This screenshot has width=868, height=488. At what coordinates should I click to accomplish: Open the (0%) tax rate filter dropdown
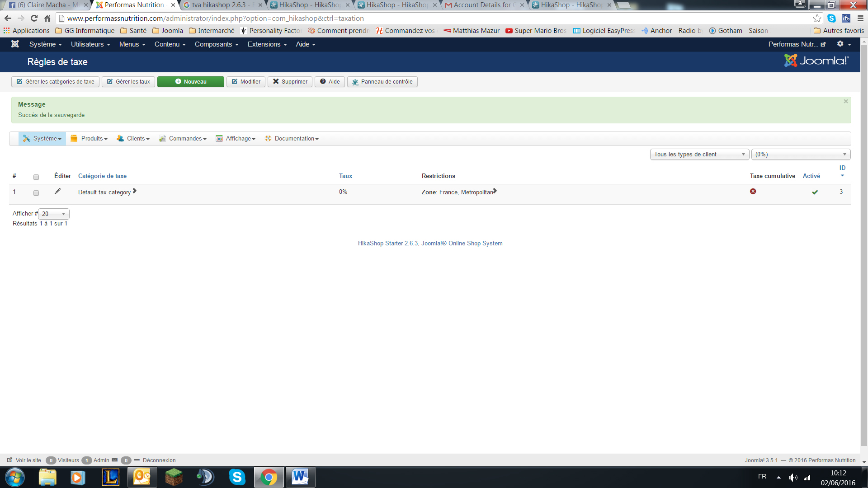point(800,155)
